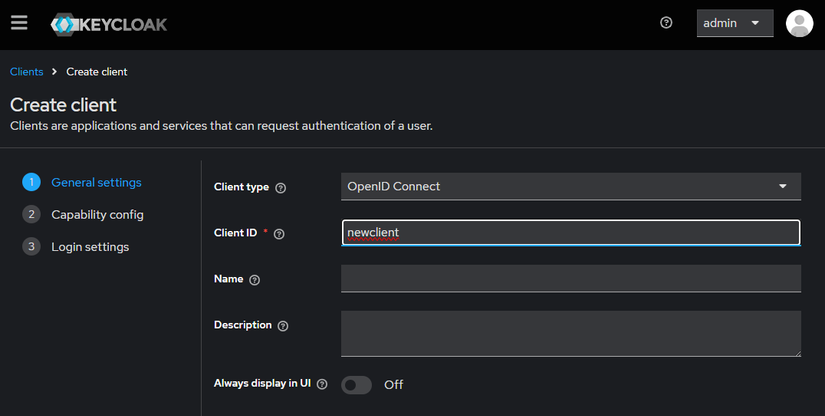
Task: Click the user avatar icon
Action: [x=799, y=23]
